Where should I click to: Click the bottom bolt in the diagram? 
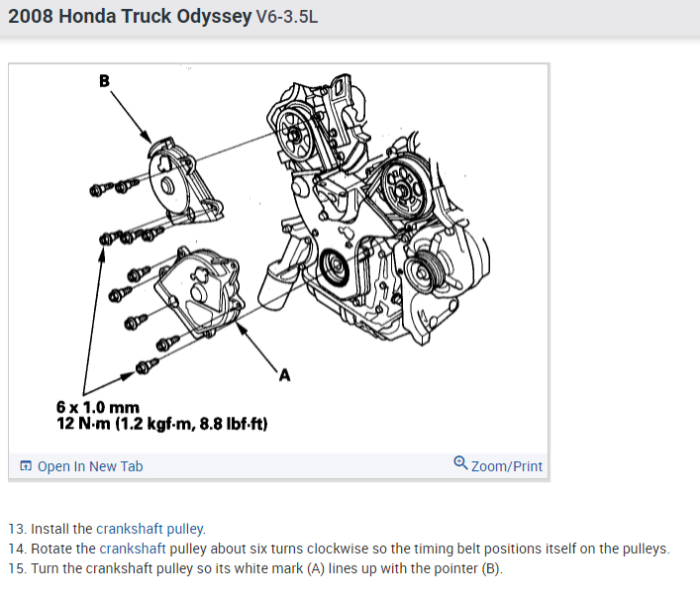click(x=147, y=366)
